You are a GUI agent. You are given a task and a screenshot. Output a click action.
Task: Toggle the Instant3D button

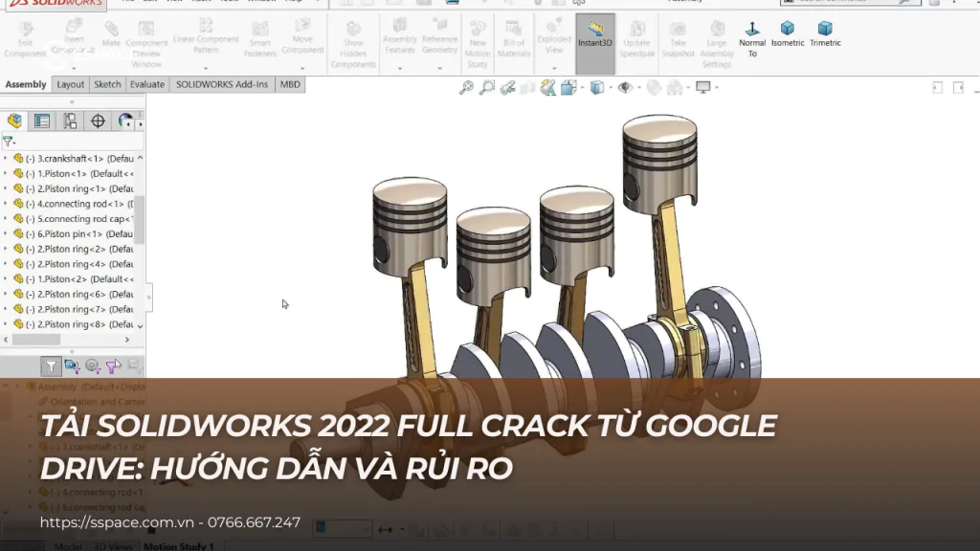(595, 43)
